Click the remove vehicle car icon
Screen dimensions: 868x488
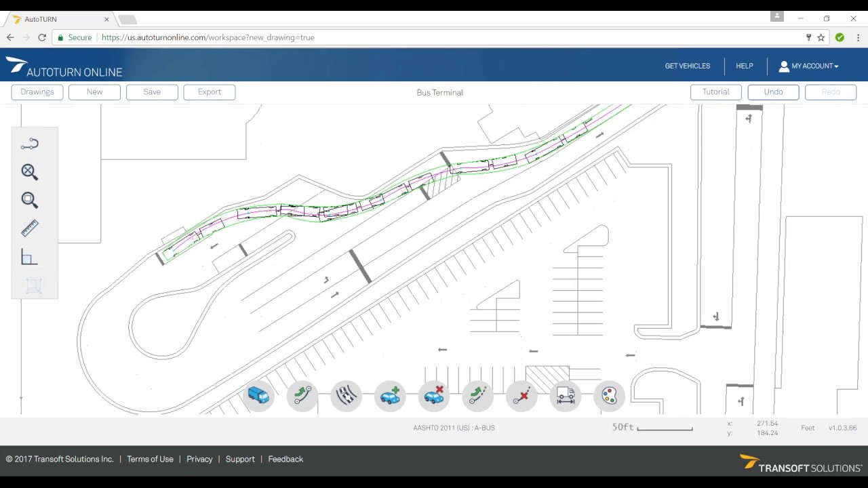coord(434,395)
